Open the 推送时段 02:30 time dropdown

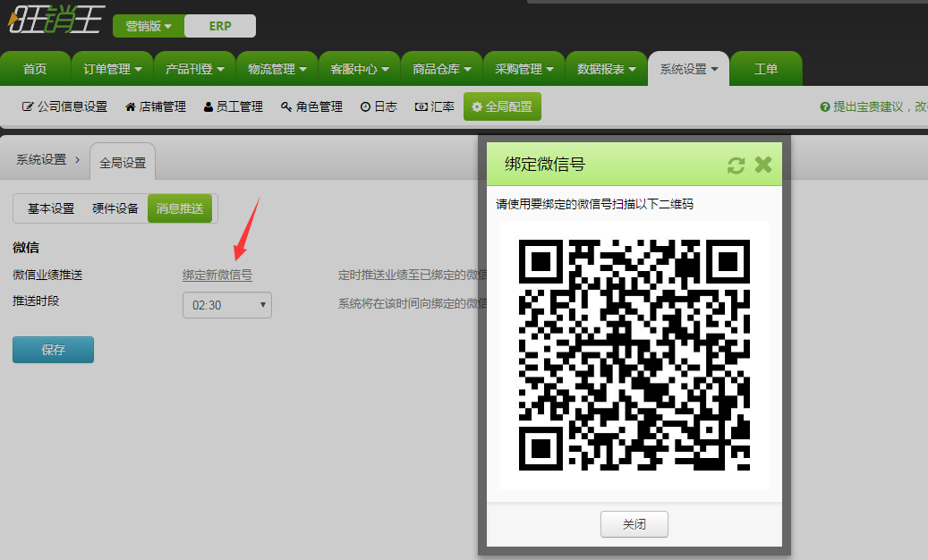coord(227,305)
